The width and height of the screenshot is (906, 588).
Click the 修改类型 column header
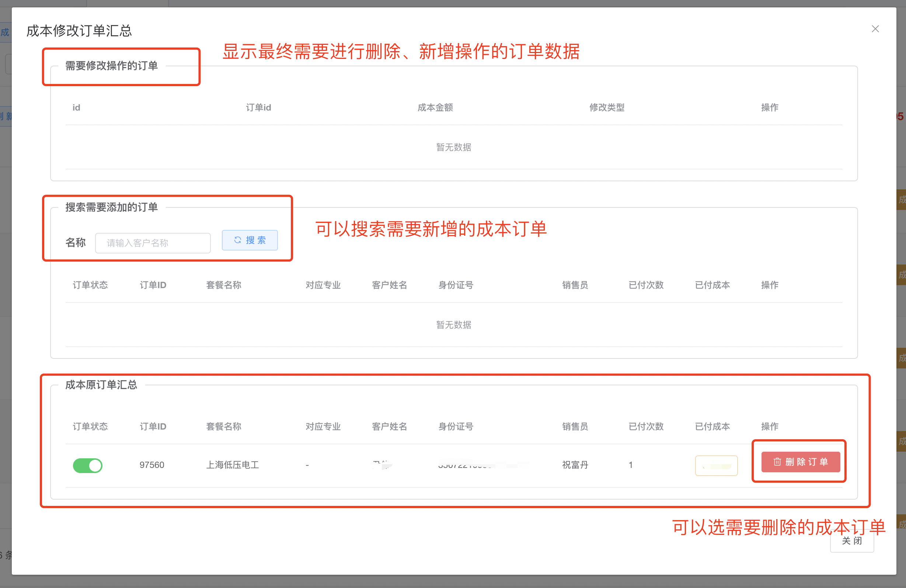(x=607, y=108)
